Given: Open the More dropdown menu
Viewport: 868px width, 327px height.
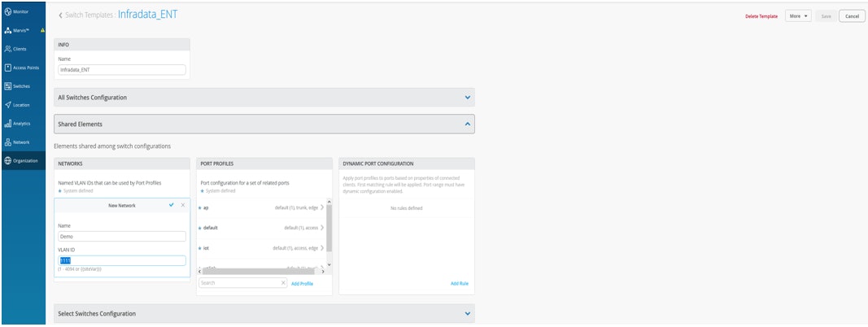Looking at the screenshot, I should [x=797, y=16].
